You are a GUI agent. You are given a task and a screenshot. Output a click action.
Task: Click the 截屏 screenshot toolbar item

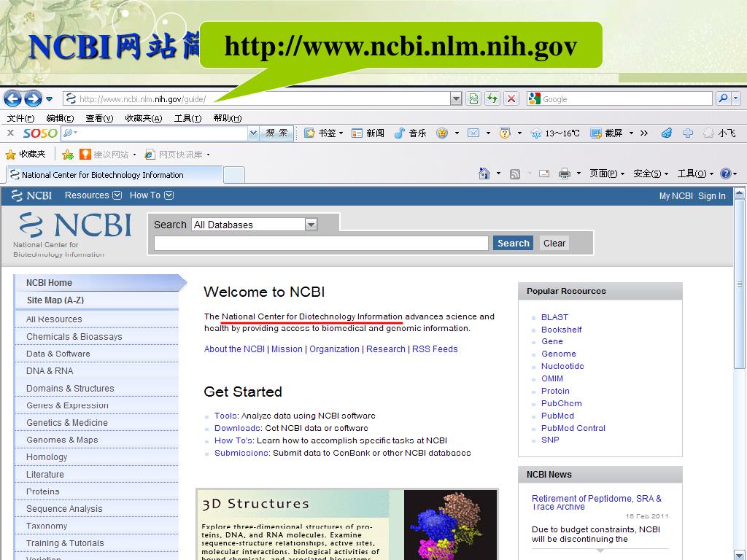606,133
